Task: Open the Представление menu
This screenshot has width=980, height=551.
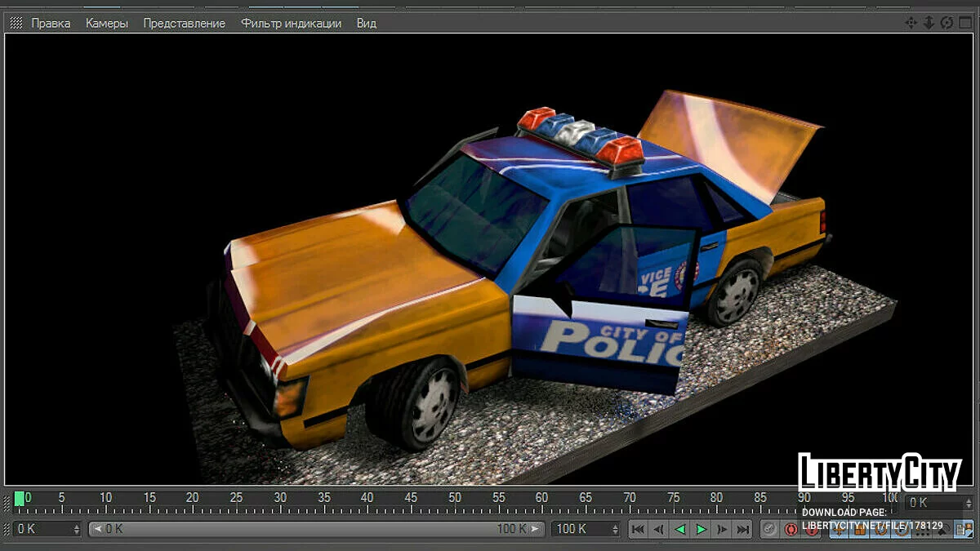Action: [184, 23]
